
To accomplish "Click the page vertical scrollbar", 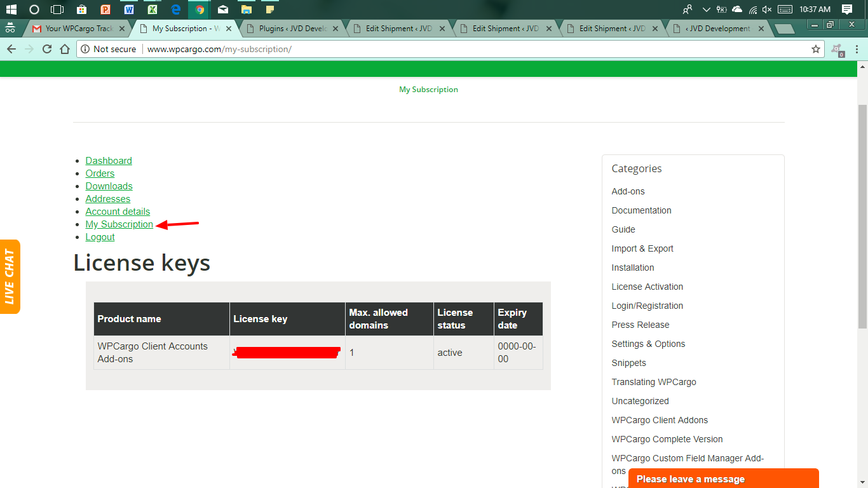I will (862, 216).
